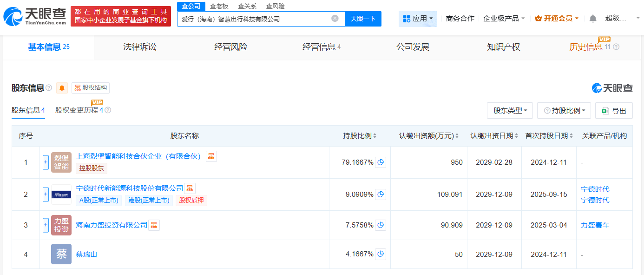Open the 应用 apps dropdown
Viewport: 644px width, 275px height.
[x=418, y=18]
